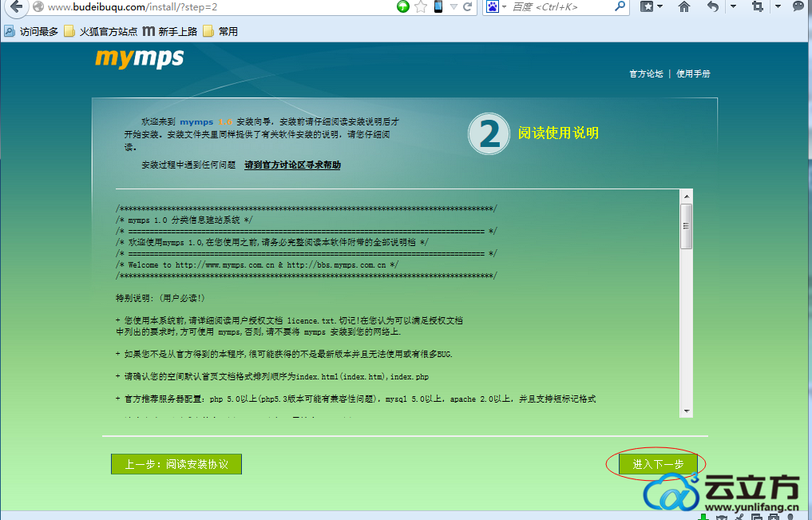This screenshot has width=812, height=520.
Task: Click the "安装过程中遇到任何问题" text
Action: [x=188, y=165]
